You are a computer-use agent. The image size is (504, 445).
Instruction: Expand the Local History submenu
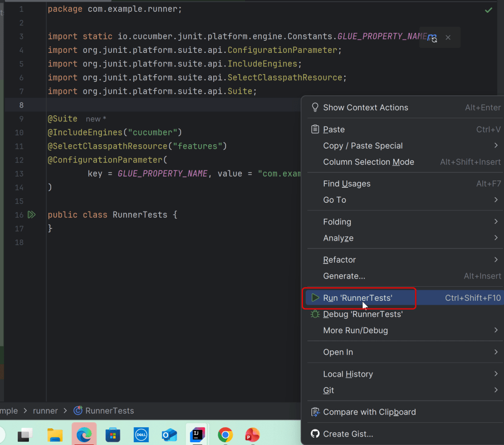pyautogui.click(x=348, y=374)
